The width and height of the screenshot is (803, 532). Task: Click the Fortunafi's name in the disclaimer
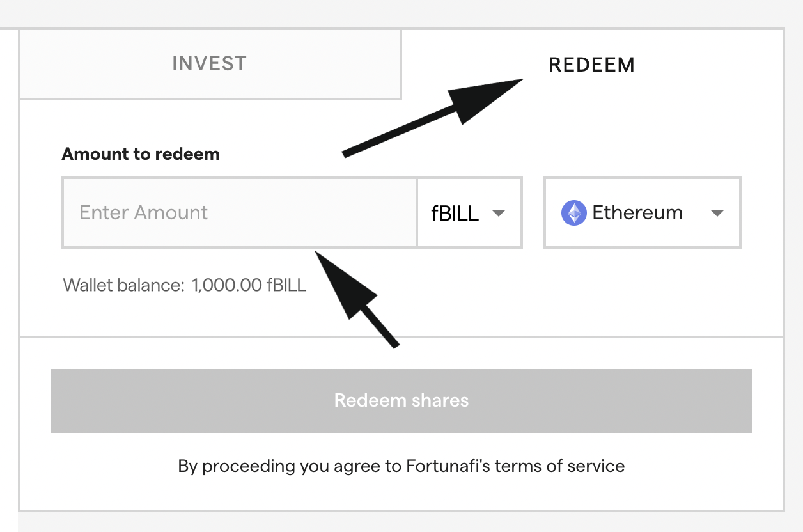tap(448, 465)
